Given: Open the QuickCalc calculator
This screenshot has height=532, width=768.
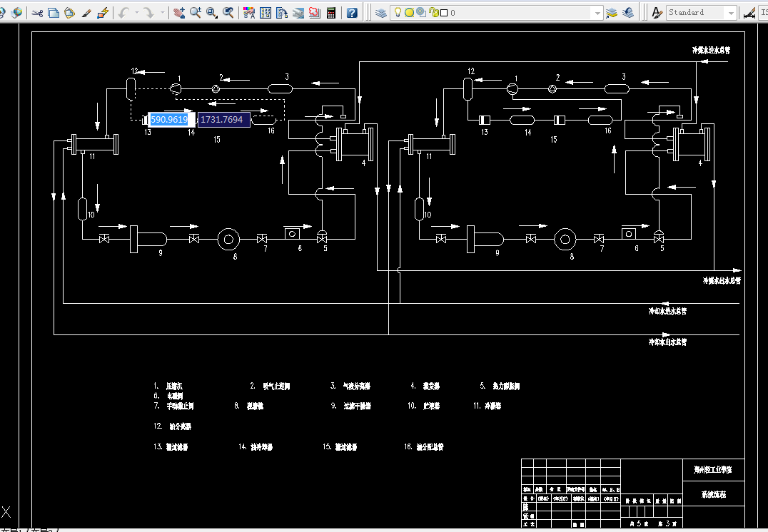Looking at the screenshot, I should (331, 14).
